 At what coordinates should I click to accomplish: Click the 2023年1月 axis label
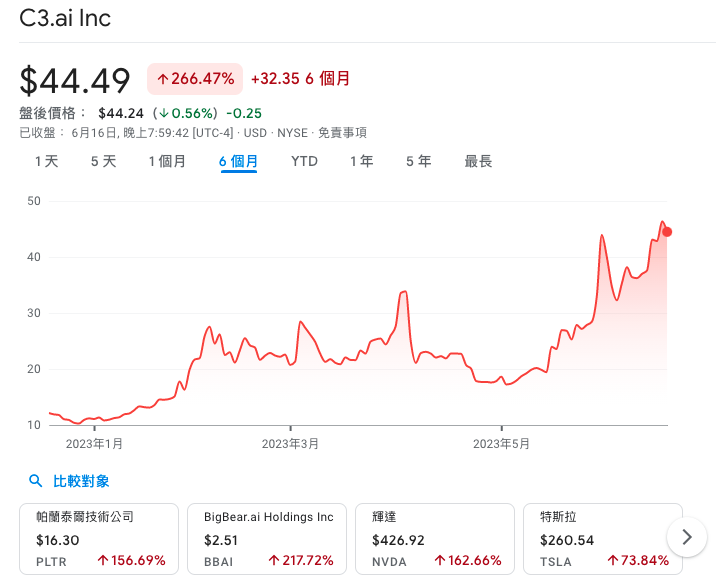coord(94,444)
